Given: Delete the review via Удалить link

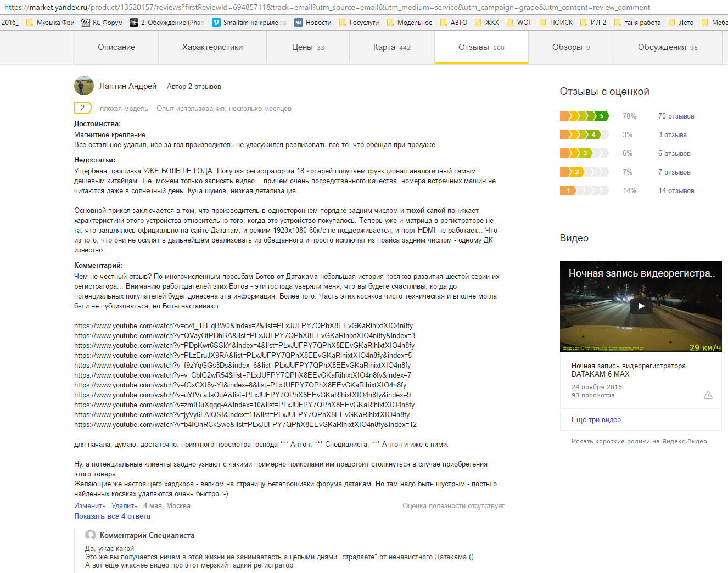Looking at the screenshot, I should [124, 505].
